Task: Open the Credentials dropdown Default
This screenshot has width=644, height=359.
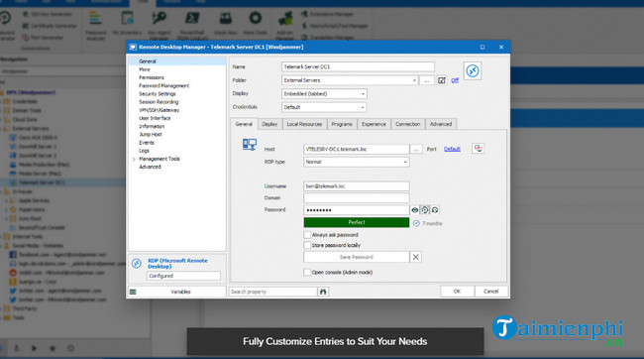Action: 324,107
